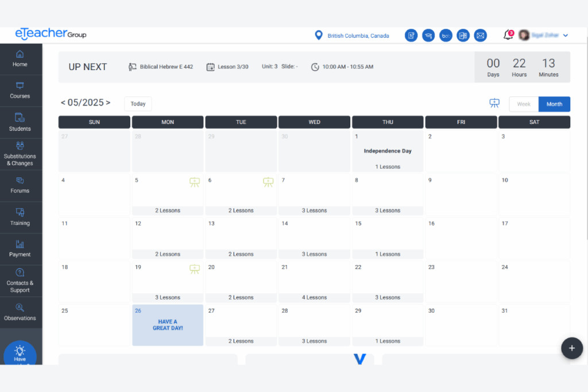The image size is (588, 392).
Task: Open the dollar document icon in header
Action: click(x=411, y=36)
